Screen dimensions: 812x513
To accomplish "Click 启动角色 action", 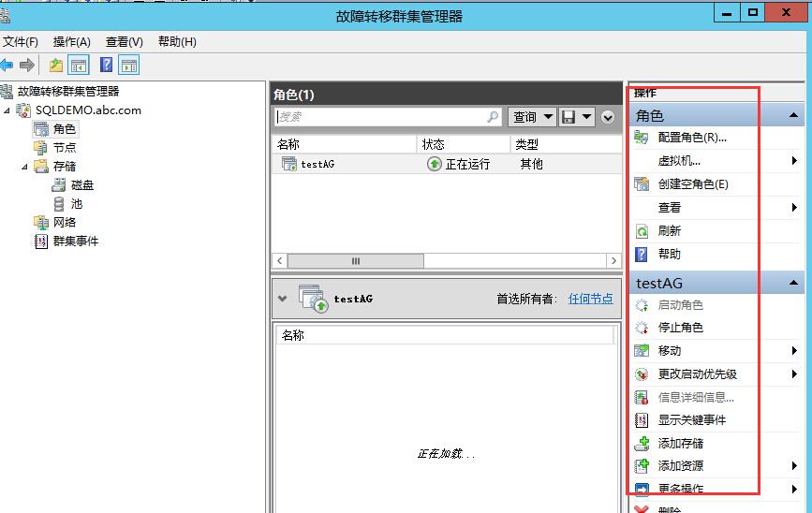I will pos(681,305).
